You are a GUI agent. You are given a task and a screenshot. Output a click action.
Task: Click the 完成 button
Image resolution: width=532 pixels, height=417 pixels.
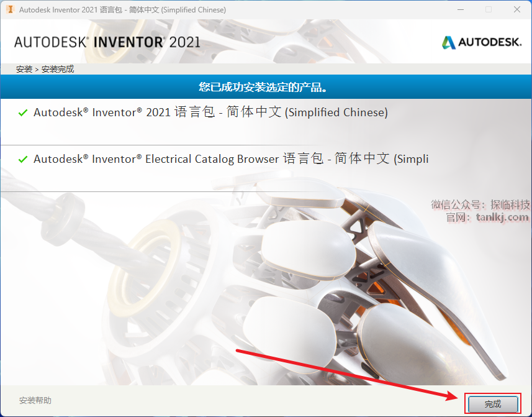493,404
